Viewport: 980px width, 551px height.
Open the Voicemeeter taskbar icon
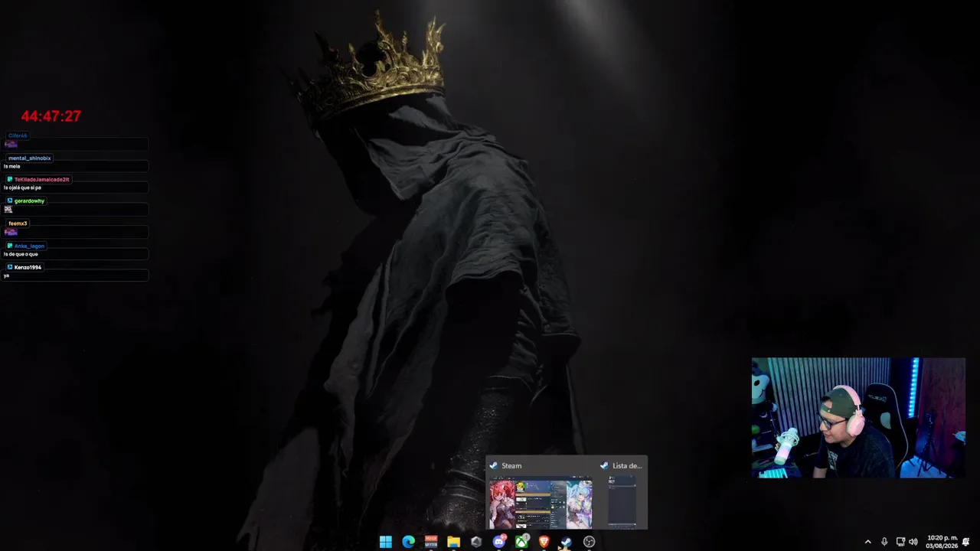pyautogui.click(x=431, y=542)
